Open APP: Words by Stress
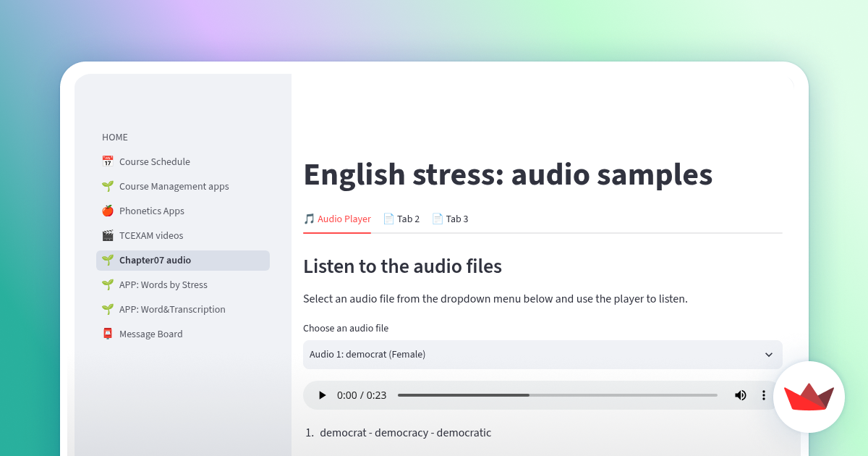868x456 pixels. tap(183, 284)
